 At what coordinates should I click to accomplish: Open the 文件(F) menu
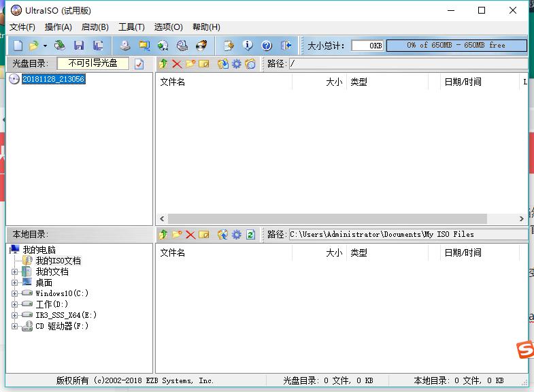pos(22,27)
